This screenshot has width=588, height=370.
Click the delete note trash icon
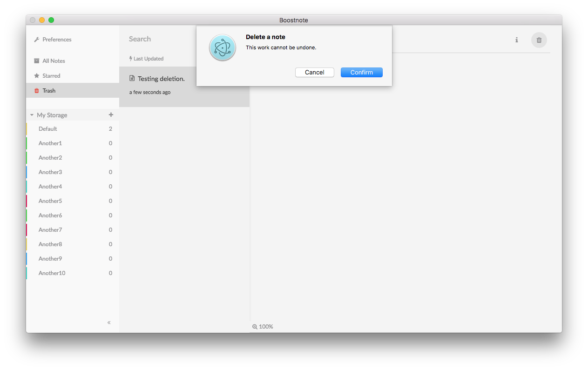pyautogui.click(x=539, y=40)
